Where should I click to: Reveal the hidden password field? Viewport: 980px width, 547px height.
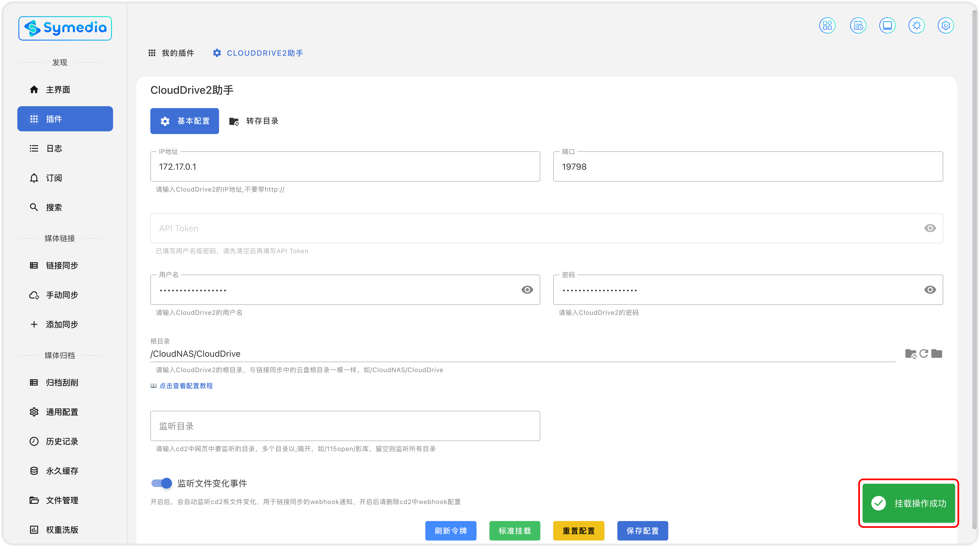point(930,290)
